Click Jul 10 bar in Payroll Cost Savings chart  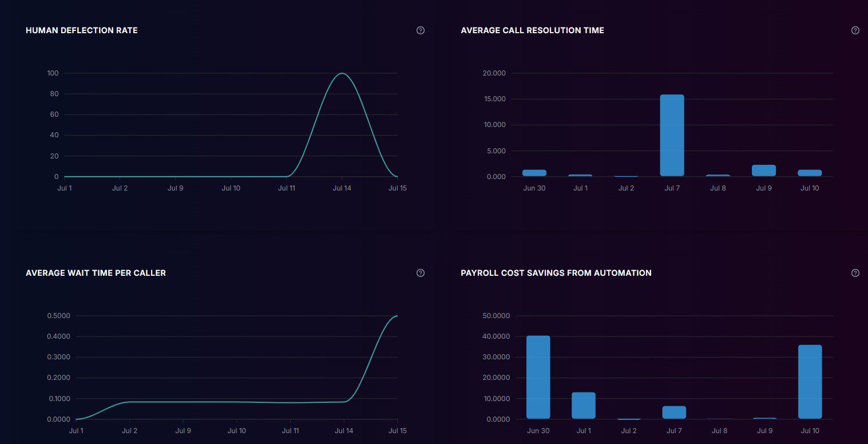coord(810,382)
